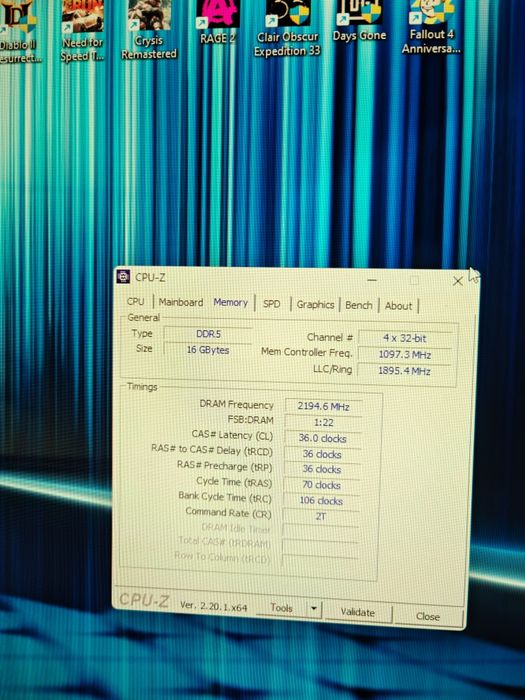The height and width of the screenshot is (700, 525).
Task: Open the Clair Obscur Expedition 33 shortcut
Action: 287,29
